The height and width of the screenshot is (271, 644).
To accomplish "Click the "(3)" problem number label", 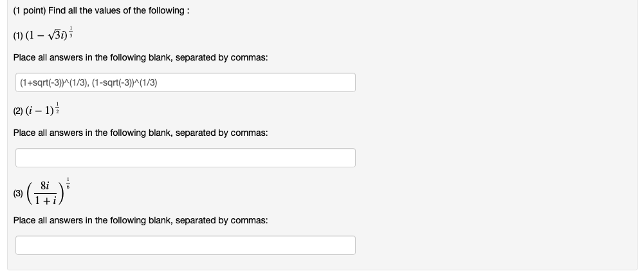I will [x=17, y=192].
